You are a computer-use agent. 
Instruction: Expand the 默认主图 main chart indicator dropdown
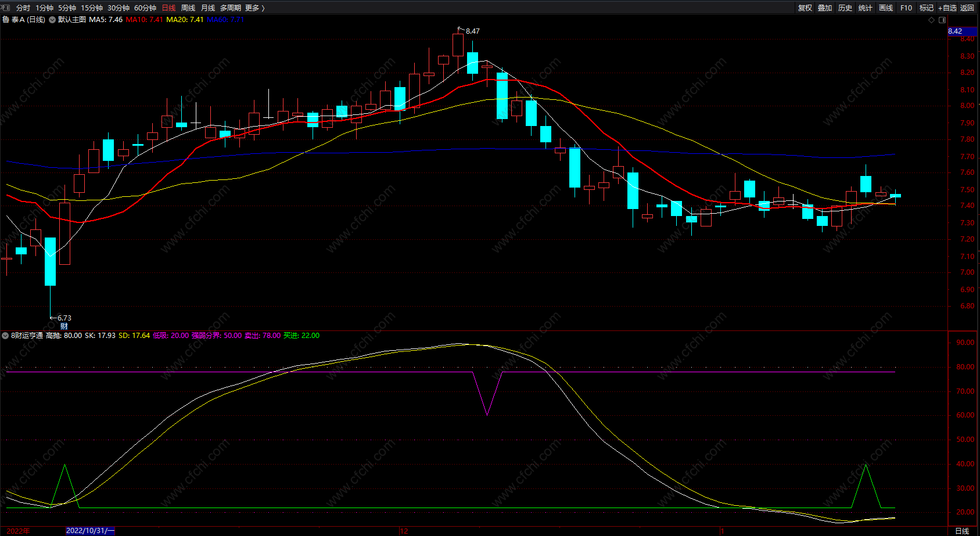pos(52,20)
